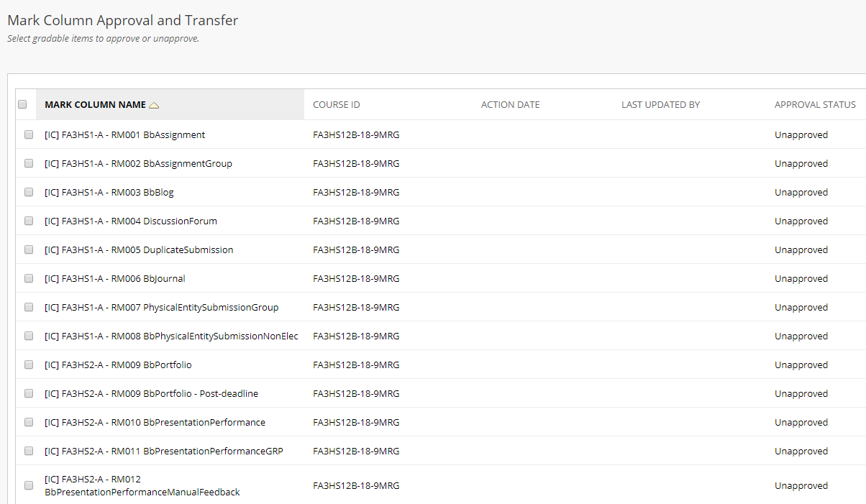Screen dimensions: 866x504
Task: Click the Course ID cell for RM009 BbPortfolio
Action: [356, 365]
